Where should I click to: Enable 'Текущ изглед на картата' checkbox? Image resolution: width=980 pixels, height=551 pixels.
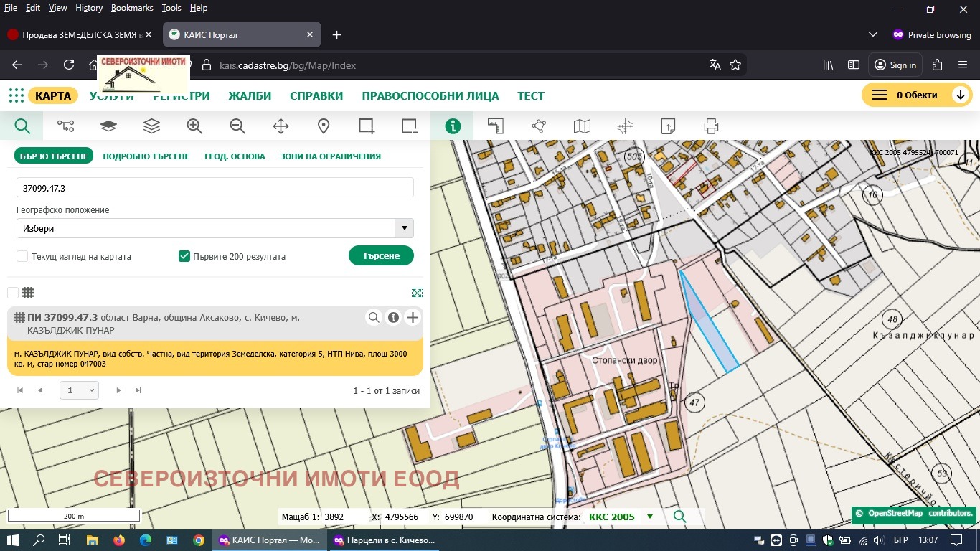pyautogui.click(x=22, y=256)
